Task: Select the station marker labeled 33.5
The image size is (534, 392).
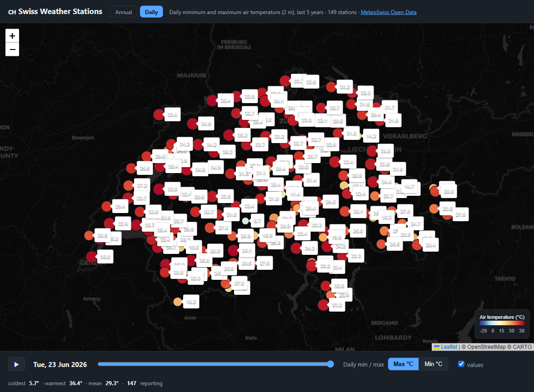Action: 212,196
